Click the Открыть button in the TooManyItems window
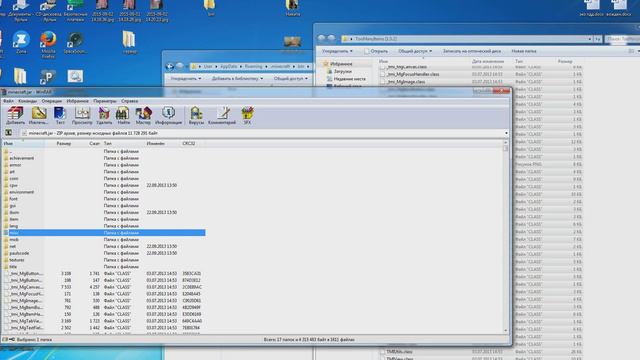 (376, 51)
